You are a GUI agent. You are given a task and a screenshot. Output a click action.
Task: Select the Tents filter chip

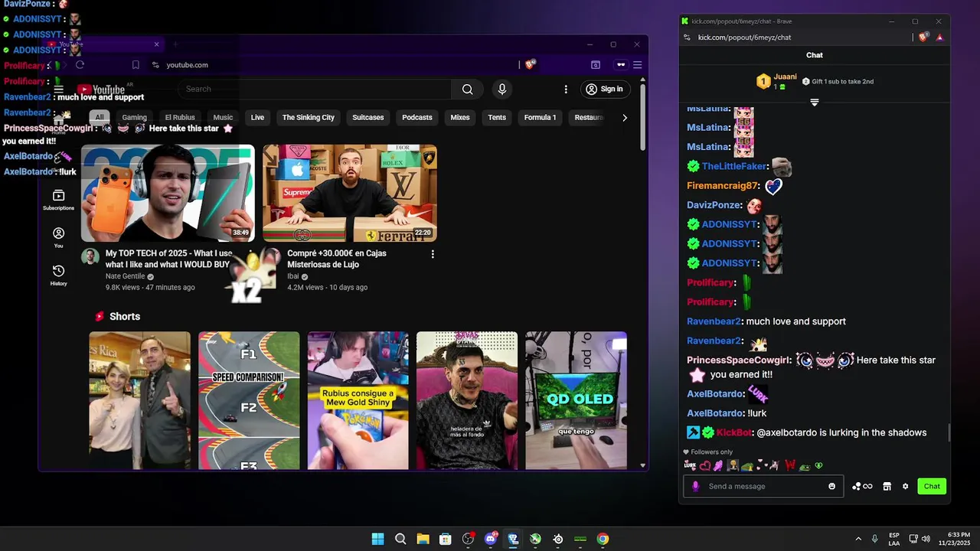pos(497,118)
